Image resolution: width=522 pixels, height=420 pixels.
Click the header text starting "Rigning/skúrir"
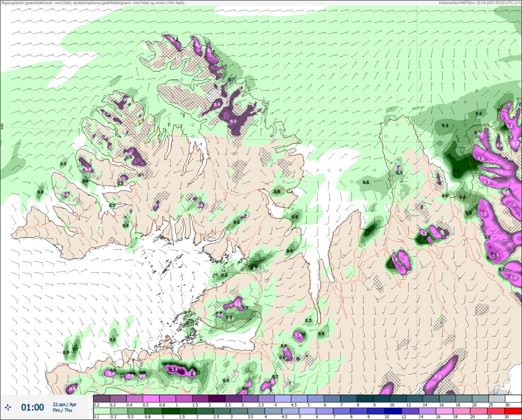tap(93, 2)
